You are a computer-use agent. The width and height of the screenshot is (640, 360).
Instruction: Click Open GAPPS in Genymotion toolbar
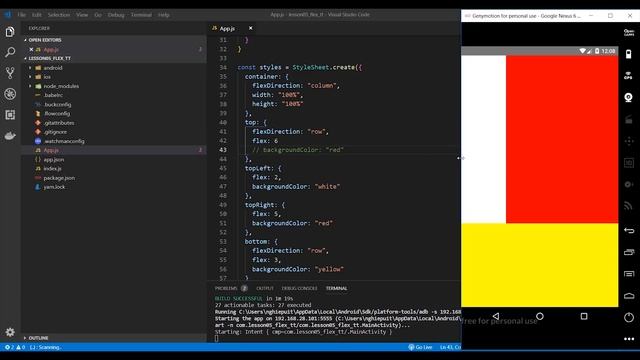coord(629,33)
